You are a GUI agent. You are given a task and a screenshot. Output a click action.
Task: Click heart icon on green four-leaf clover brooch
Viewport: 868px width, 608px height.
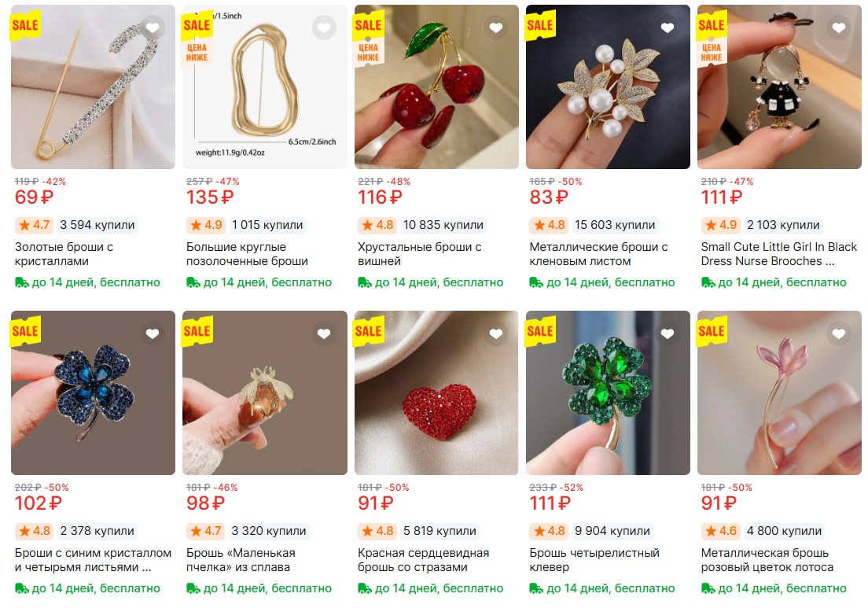667,334
